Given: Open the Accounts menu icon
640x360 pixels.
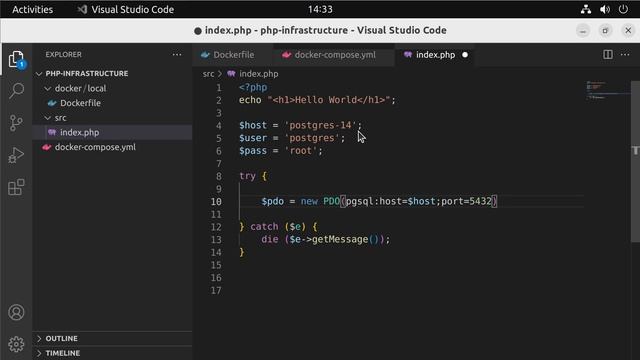Looking at the screenshot, I should [16, 313].
